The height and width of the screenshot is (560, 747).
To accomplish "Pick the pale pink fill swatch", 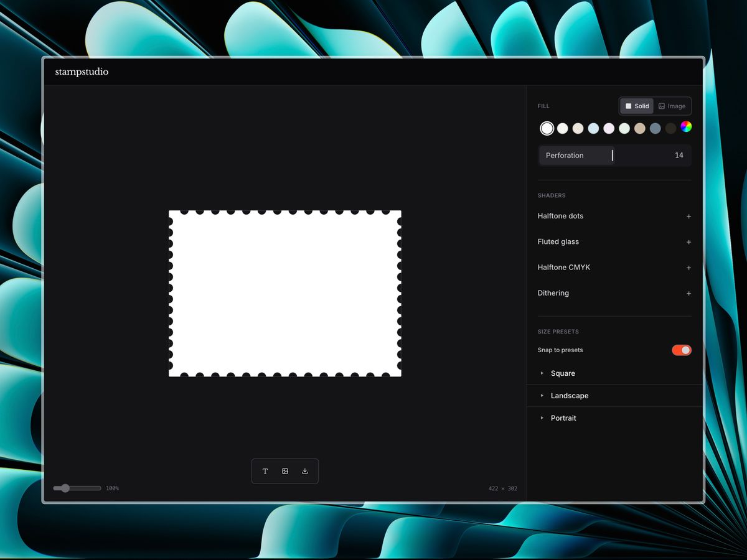I will tap(609, 128).
